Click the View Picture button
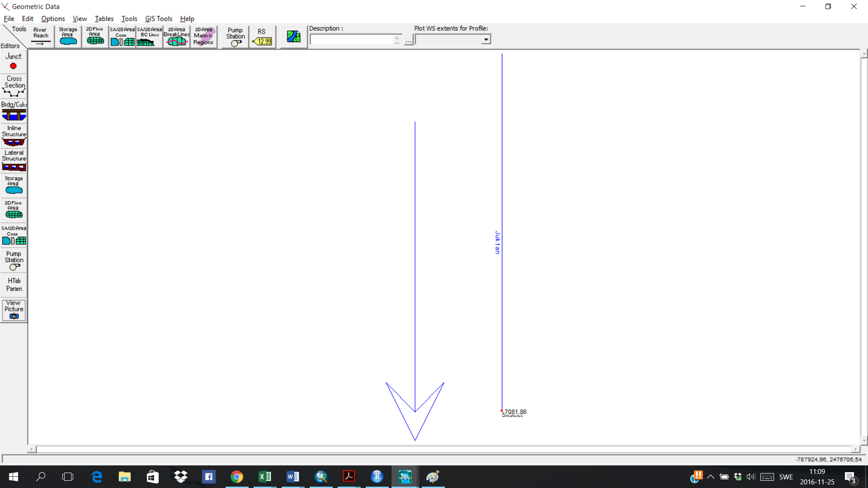Viewport: 868px width, 488px height. 14,310
